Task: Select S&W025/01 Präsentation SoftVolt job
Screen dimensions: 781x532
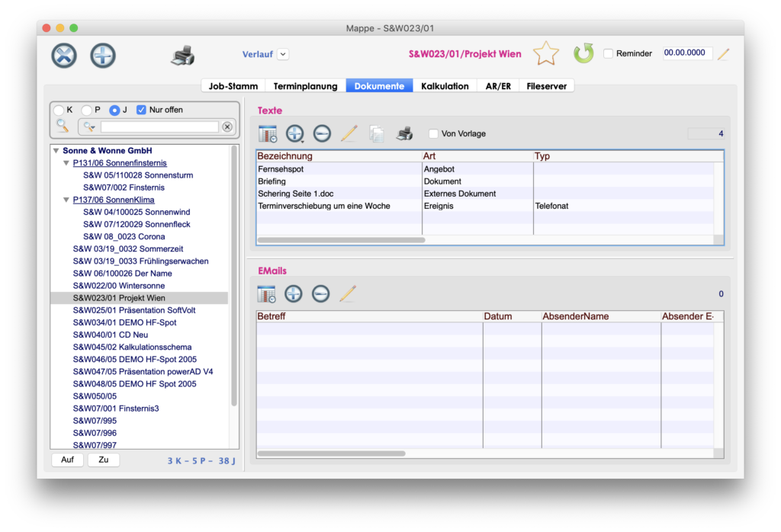Action: tap(134, 310)
